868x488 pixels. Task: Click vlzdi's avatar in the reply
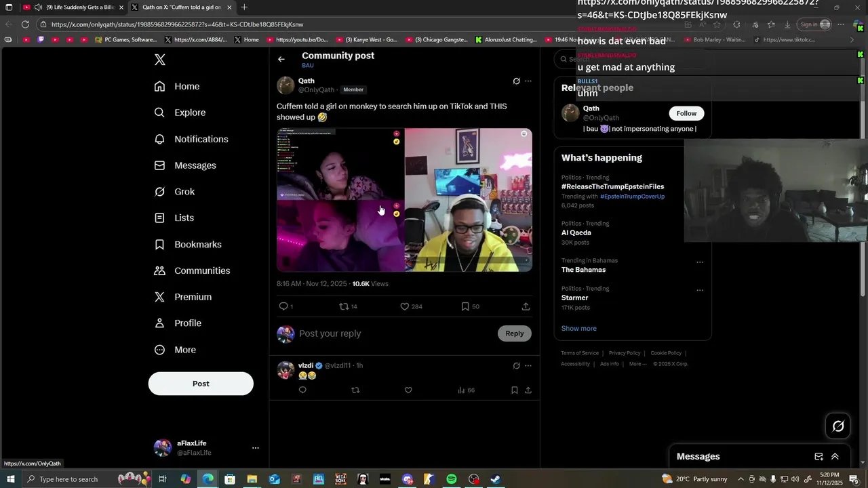click(285, 370)
